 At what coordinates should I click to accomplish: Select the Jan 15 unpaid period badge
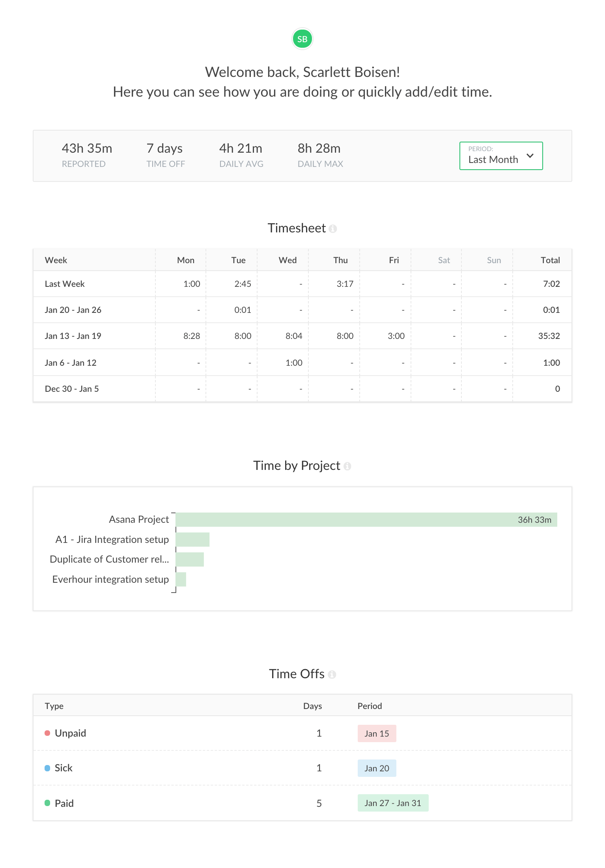point(377,733)
